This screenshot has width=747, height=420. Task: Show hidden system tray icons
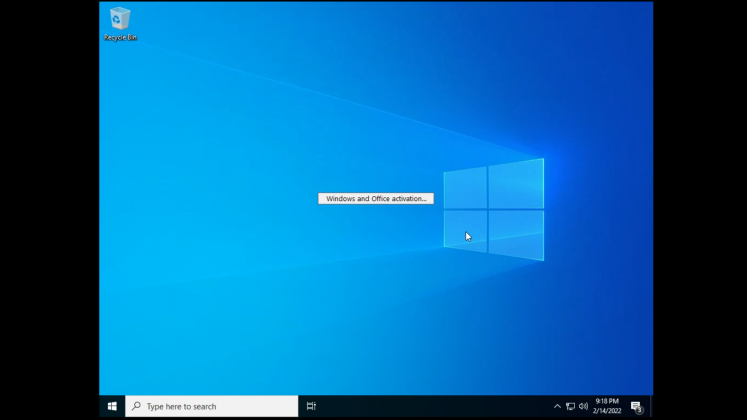pyautogui.click(x=557, y=406)
